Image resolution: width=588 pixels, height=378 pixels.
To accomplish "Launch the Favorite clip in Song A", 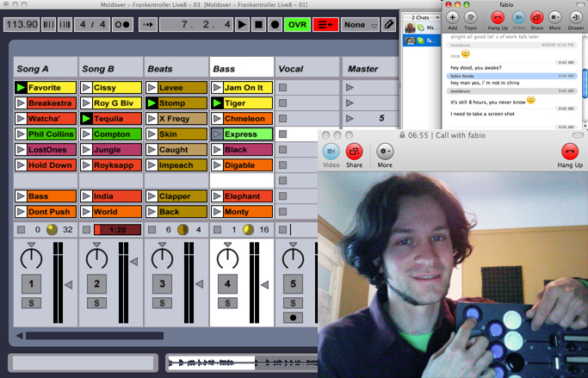I will (22, 88).
